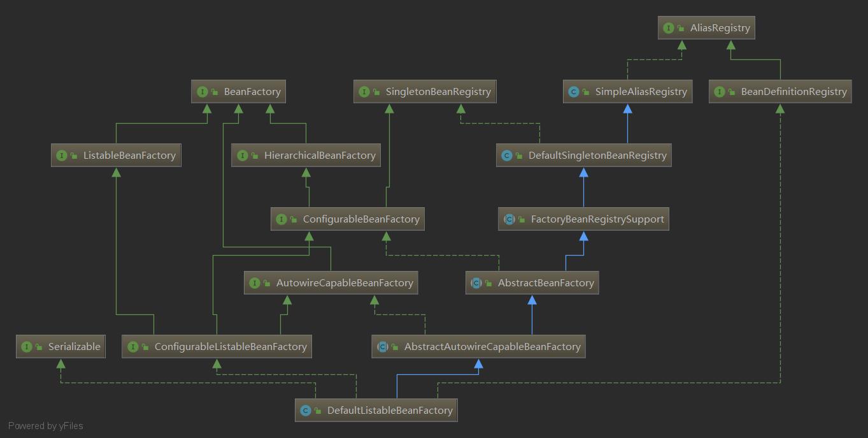
Task: Select the BeanFactory label text
Action: click(252, 92)
